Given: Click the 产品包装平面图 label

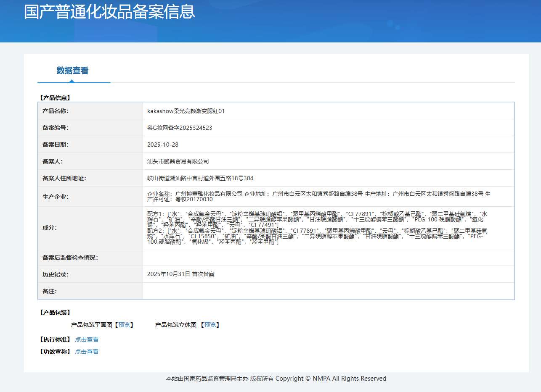Looking at the screenshot, I should [x=92, y=325].
